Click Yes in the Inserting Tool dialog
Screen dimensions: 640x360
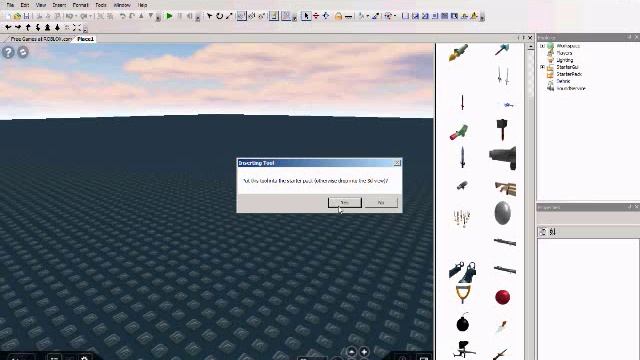point(345,202)
